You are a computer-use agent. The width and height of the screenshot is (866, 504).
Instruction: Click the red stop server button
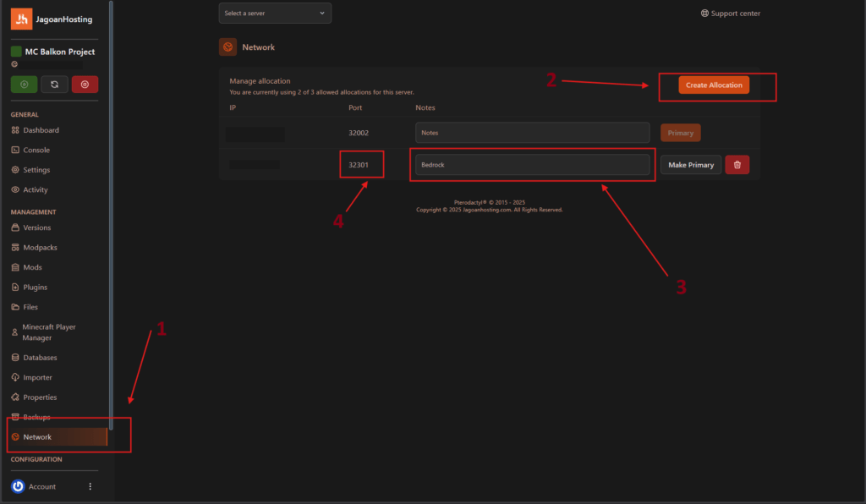85,84
